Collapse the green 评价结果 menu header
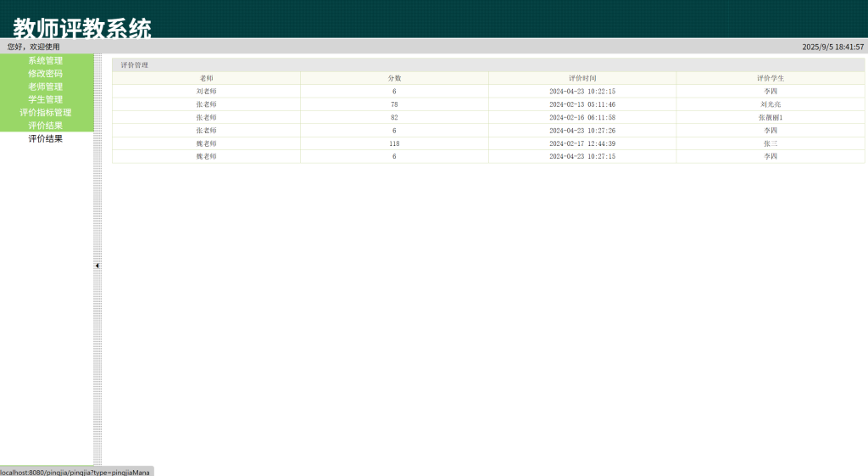Image resolution: width=868 pixels, height=476 pixels. (x=46, y=126)
